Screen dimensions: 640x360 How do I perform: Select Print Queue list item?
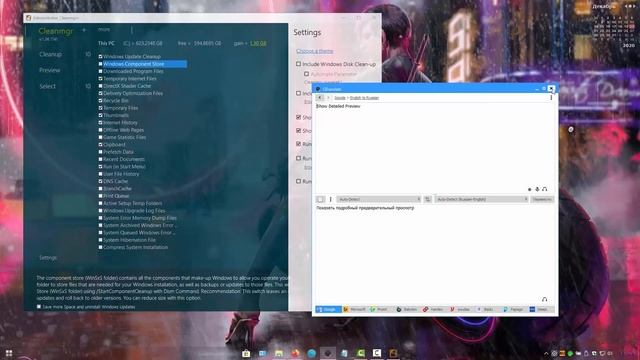(116, 196)
